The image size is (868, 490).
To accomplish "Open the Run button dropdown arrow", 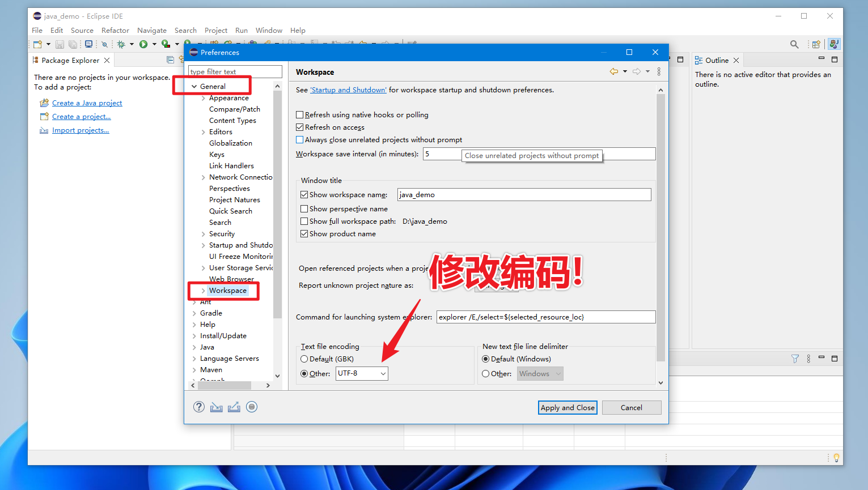I will pos(154,44).
